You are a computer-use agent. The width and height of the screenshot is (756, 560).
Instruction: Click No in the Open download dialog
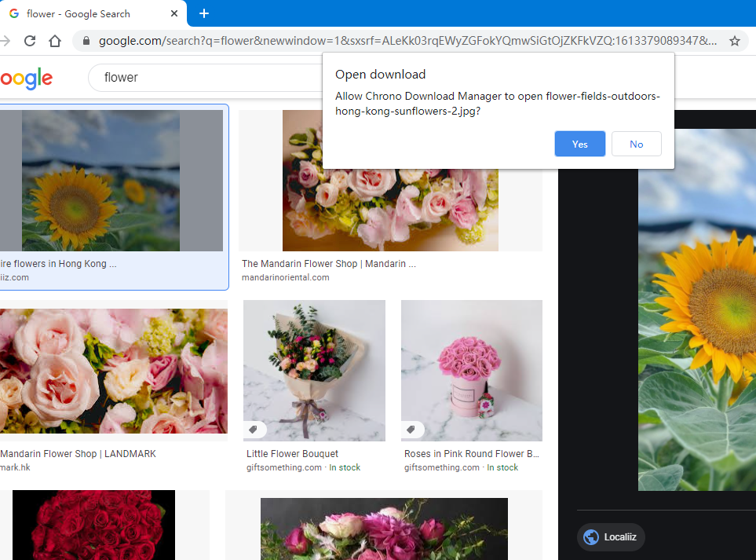click(x=636, y=144)
